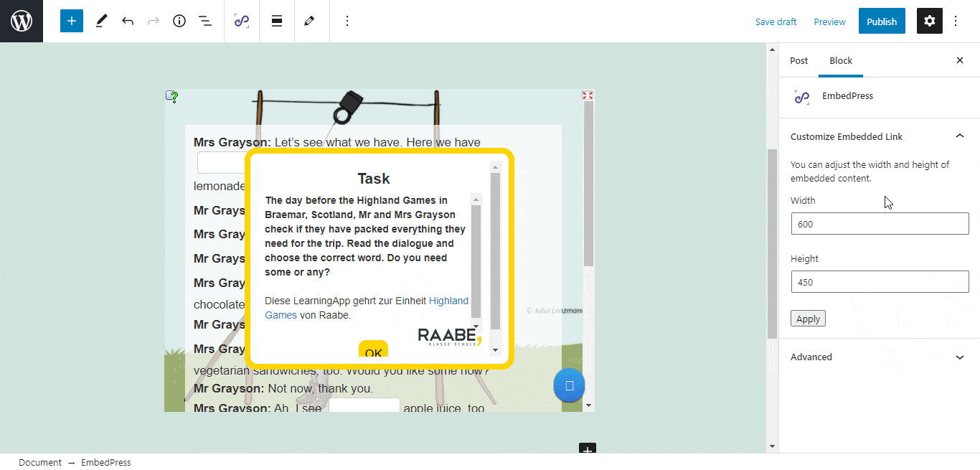Open the content info details icon
The width and height of the screenshot is (980, 470).
179,21
